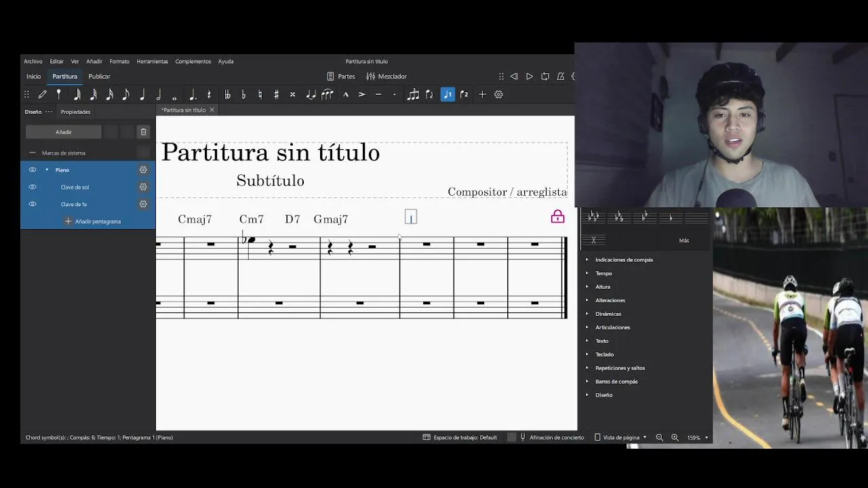868x488 pixels.
Task: Toggle note input mode pencil
Action: [x=43, y=95]
